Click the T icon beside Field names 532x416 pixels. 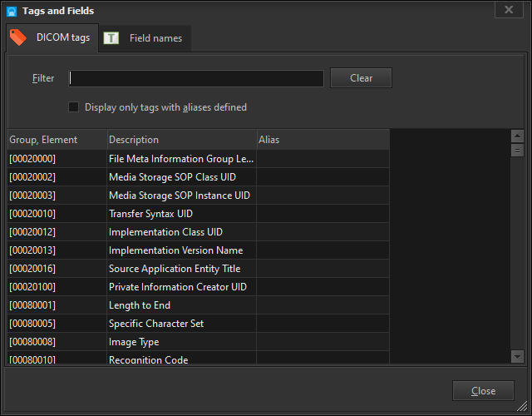(x=111, y=38)
